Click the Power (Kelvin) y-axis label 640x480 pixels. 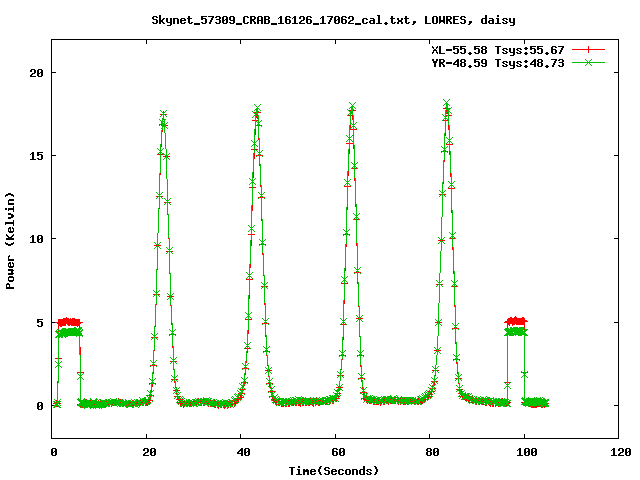[11, 240]
